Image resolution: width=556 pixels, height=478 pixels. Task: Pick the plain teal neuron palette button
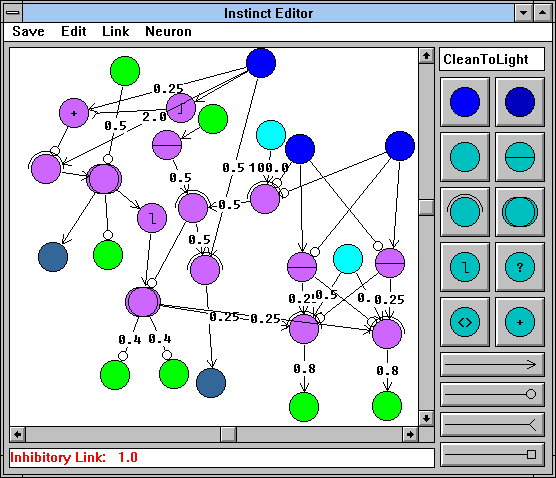click(x=465, y=157)
